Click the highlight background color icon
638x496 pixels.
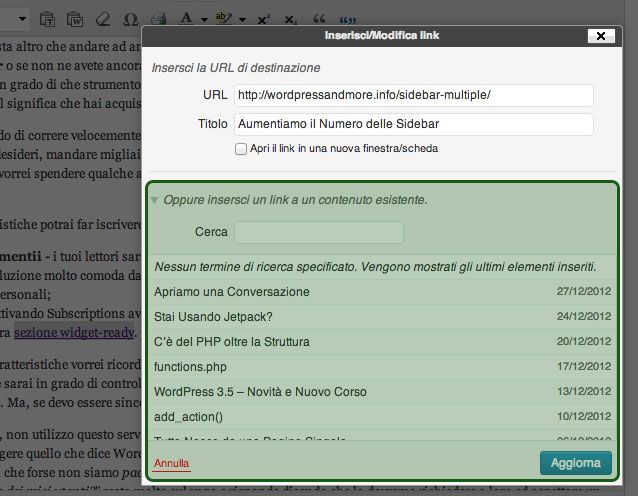pos(223,18)
